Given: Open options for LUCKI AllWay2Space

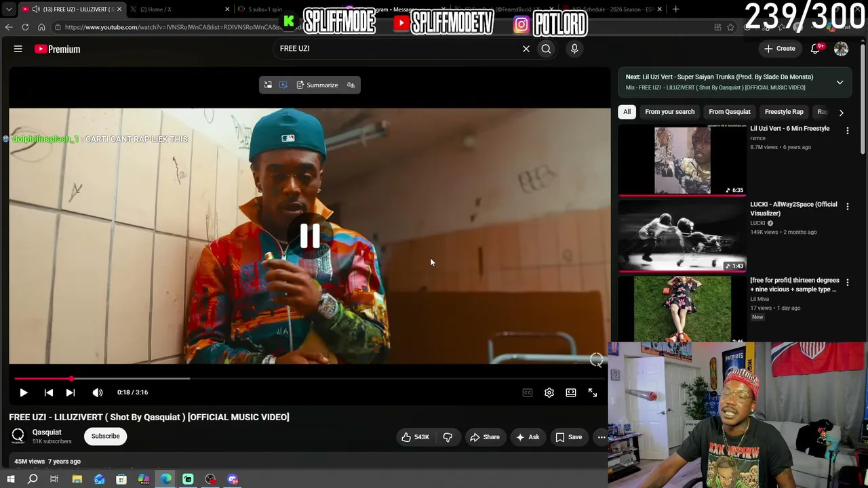Looking at the screenshot, I should click(x=847, y=206).
